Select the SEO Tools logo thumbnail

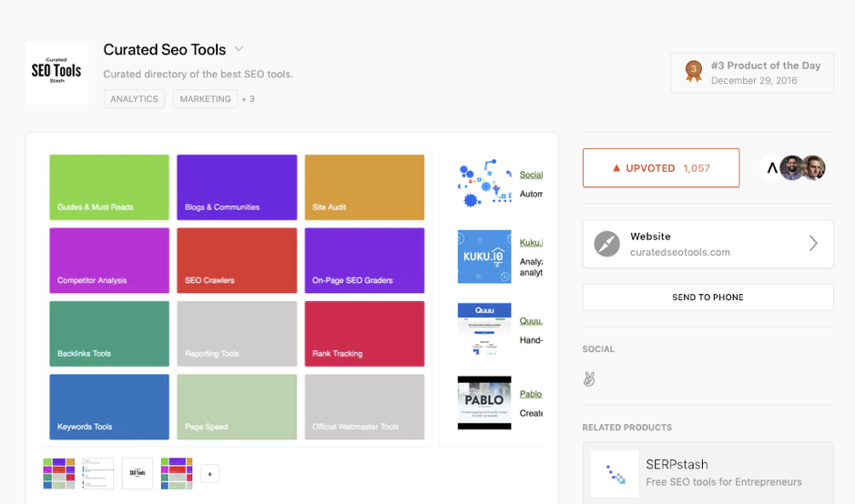coord(137,474)
